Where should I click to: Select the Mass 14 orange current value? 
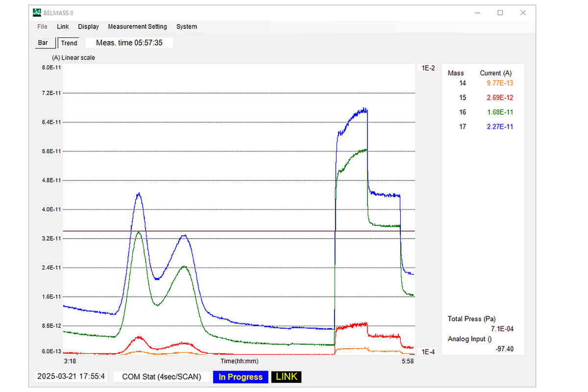500,83
